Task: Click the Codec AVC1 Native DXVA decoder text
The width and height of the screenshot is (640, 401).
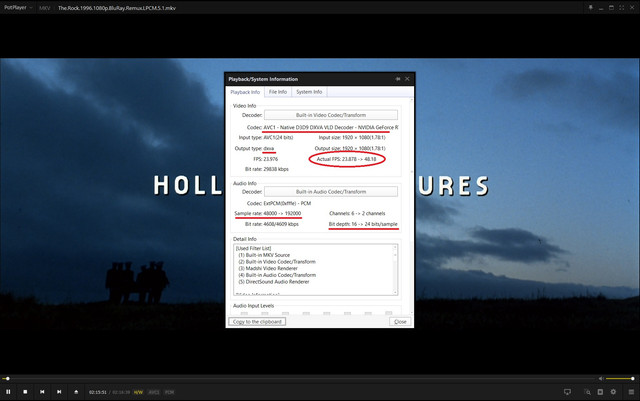Action: tap(322, 127)
